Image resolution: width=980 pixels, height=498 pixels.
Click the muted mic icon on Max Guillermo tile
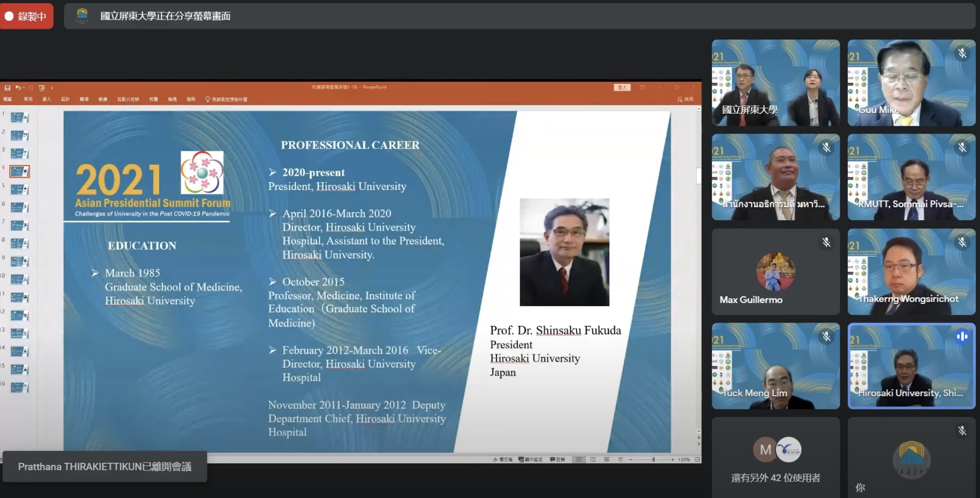(826, 242)
